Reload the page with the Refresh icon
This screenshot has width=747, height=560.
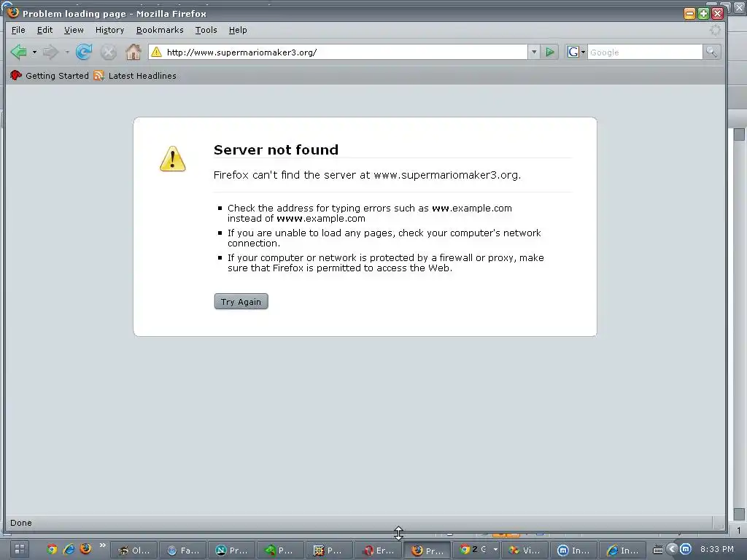point(84,52)
